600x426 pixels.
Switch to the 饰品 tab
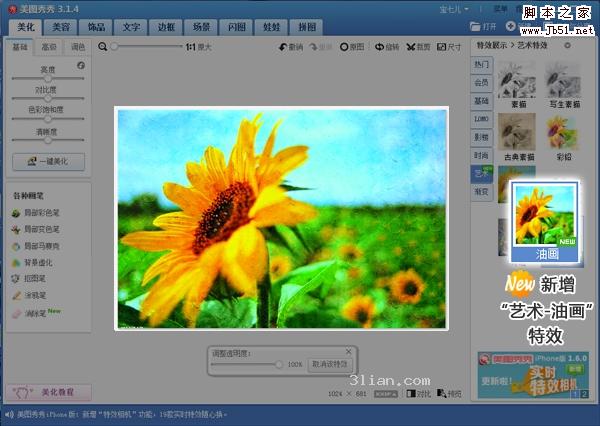click(96, 27)
